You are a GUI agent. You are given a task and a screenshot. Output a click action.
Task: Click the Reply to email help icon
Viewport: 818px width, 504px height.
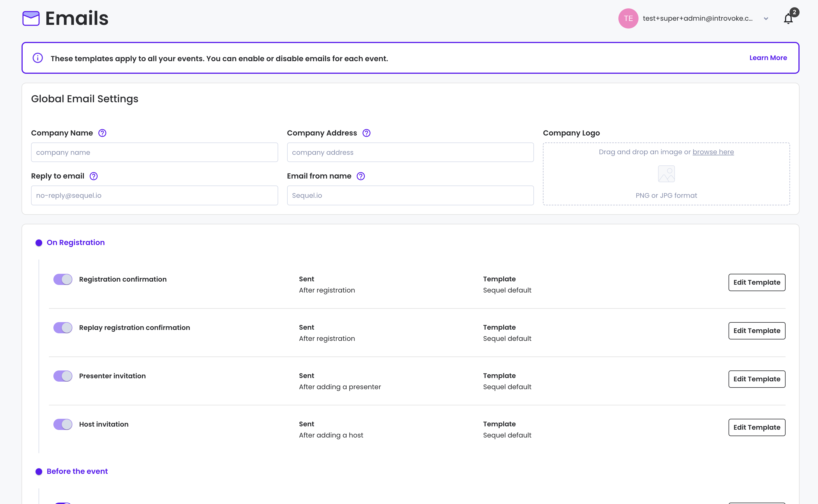94,176
